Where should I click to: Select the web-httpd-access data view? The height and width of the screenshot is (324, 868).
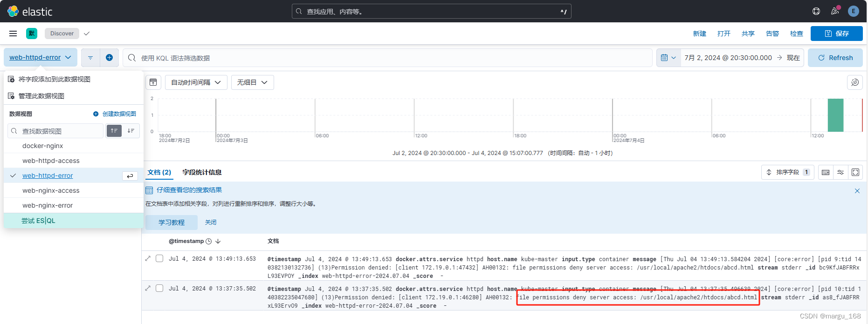click(x=74, y=161)
